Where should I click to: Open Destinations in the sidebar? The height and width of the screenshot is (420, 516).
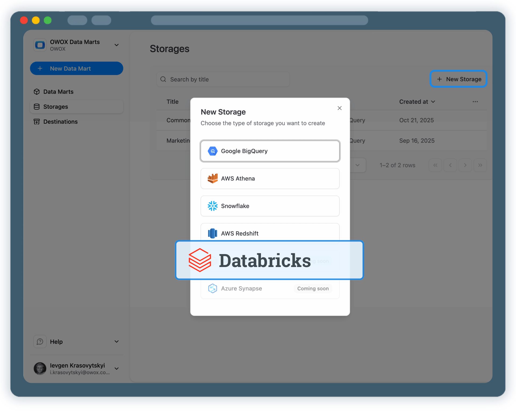[77, 122]
